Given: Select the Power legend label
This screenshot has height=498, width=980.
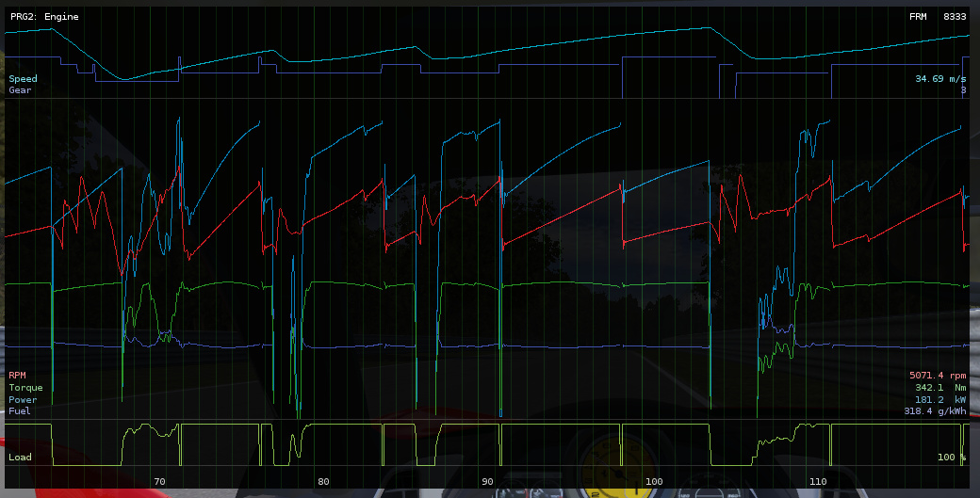Looking at the screenshot, I should click(24, 399).
